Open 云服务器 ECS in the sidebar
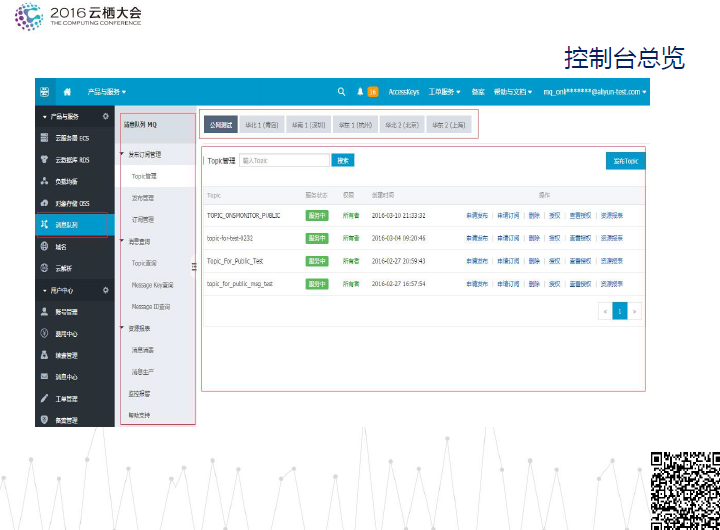This screenshot has height=530, width=720. click(70, 138)
